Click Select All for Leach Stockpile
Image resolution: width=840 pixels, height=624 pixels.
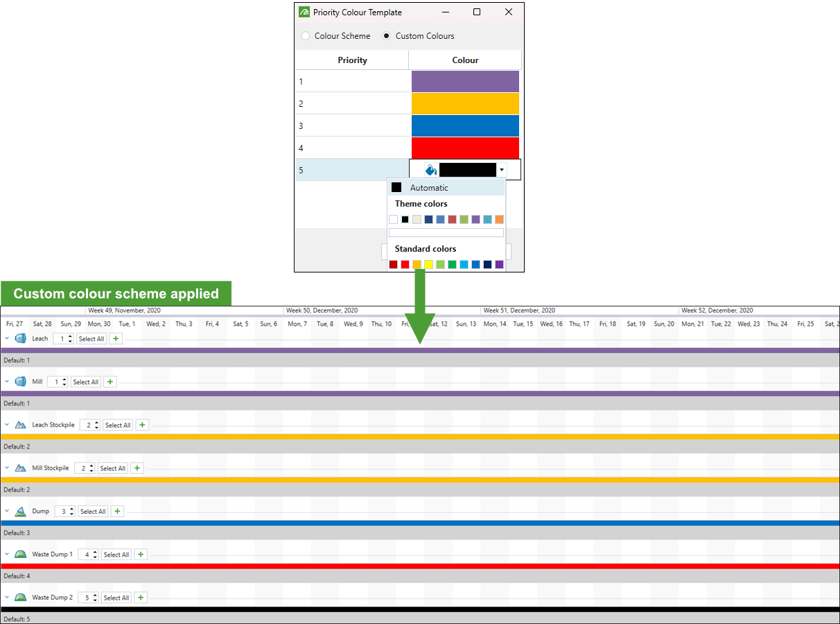118,425
